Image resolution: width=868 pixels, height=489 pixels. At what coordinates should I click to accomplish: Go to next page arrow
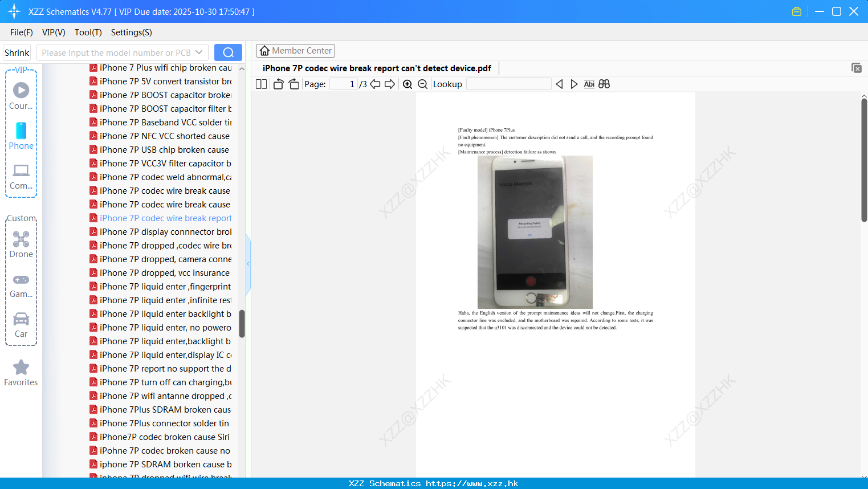click(390, 84)
